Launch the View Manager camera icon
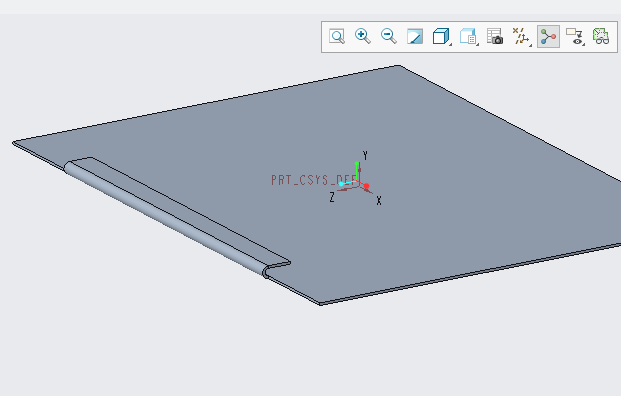The image size is (621, 396). [495, 36]
